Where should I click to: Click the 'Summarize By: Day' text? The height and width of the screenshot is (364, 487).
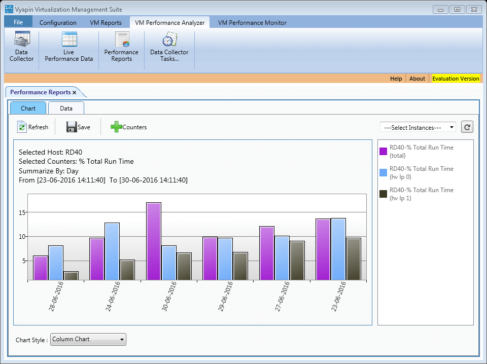pos(49,171)
